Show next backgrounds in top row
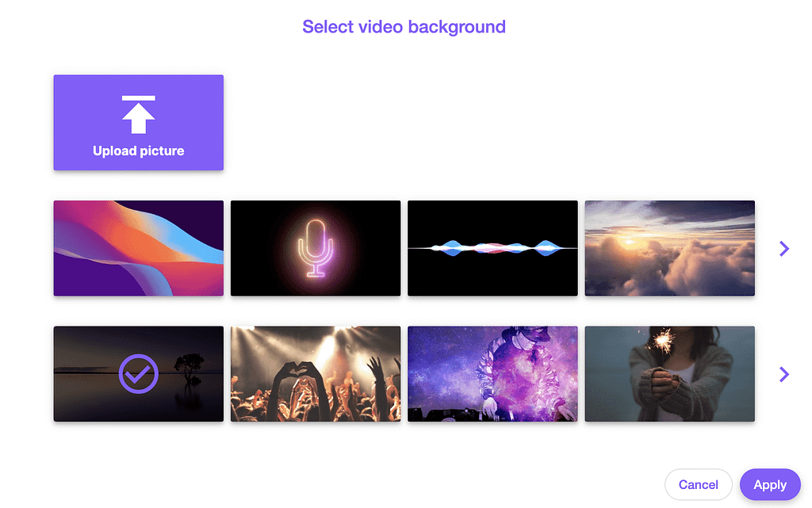This screenshot has height=508, width=812. click(x=784, y=249)
